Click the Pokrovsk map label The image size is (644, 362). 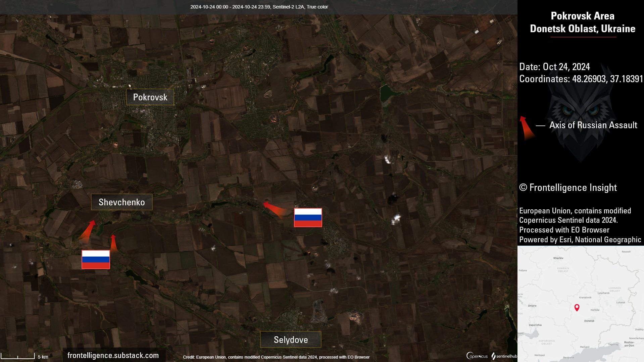[150, 97]
